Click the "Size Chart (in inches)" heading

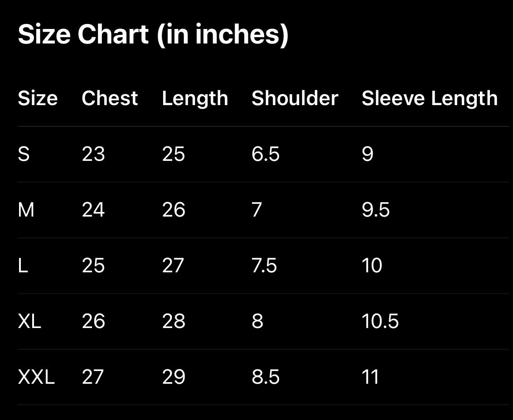click(x=153, y=34)
